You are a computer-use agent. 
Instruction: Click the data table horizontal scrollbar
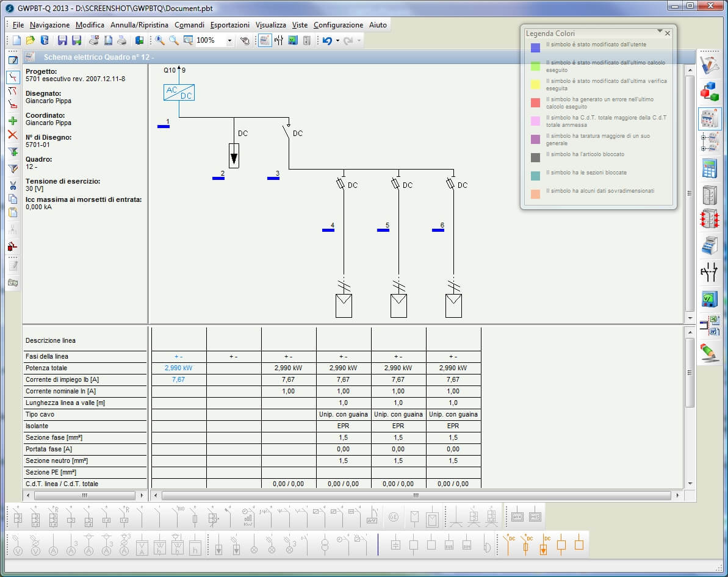(416, 495)
